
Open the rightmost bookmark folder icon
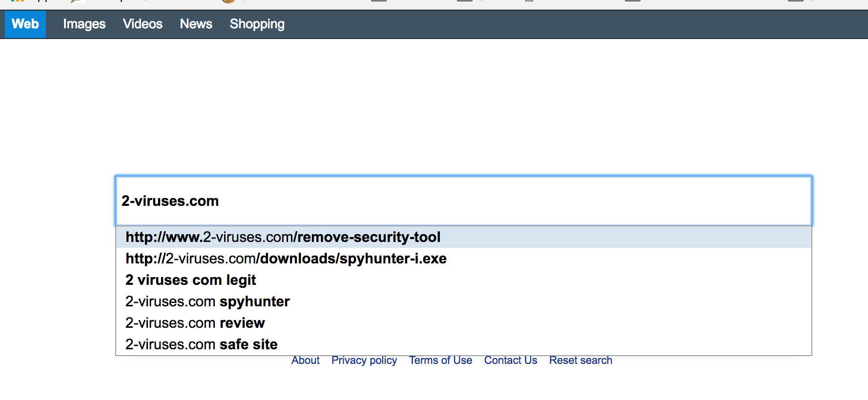pyautogui.click(x=795, y=1)
